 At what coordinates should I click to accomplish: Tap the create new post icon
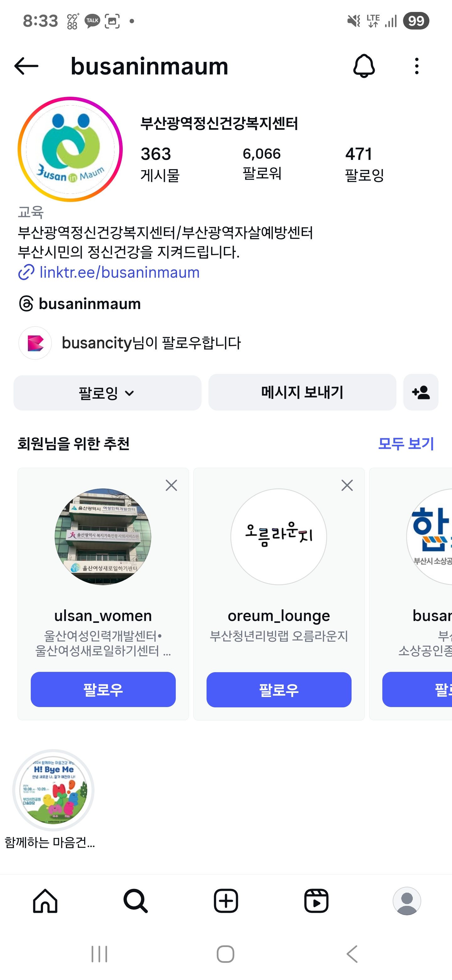click(226, 901)
